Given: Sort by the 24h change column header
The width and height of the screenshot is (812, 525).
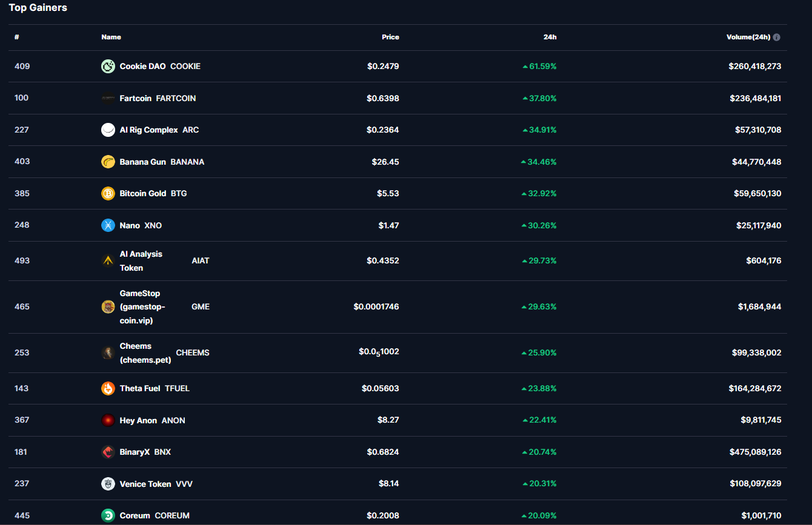Looking at the screenshot, I should point(550,38).
